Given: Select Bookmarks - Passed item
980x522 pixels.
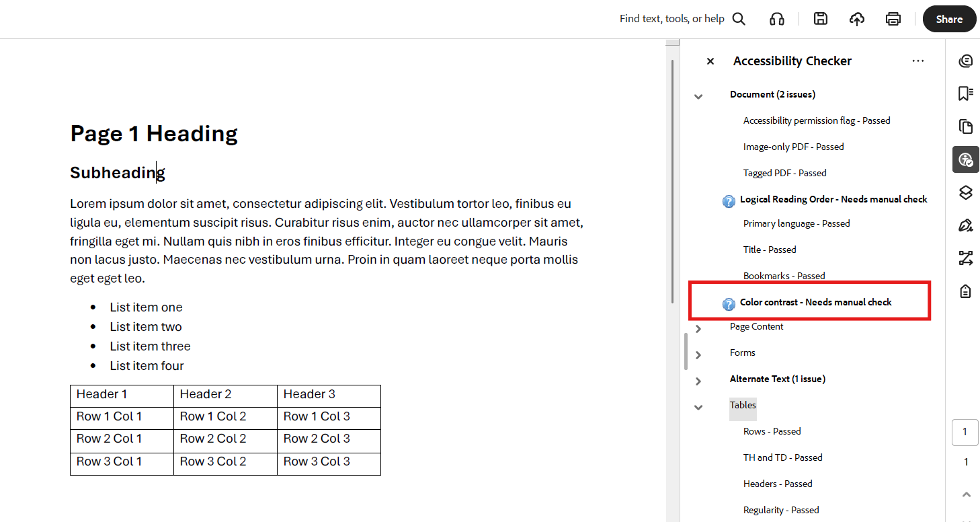Looking at the screenshot, I should click(x=784, y=276).
